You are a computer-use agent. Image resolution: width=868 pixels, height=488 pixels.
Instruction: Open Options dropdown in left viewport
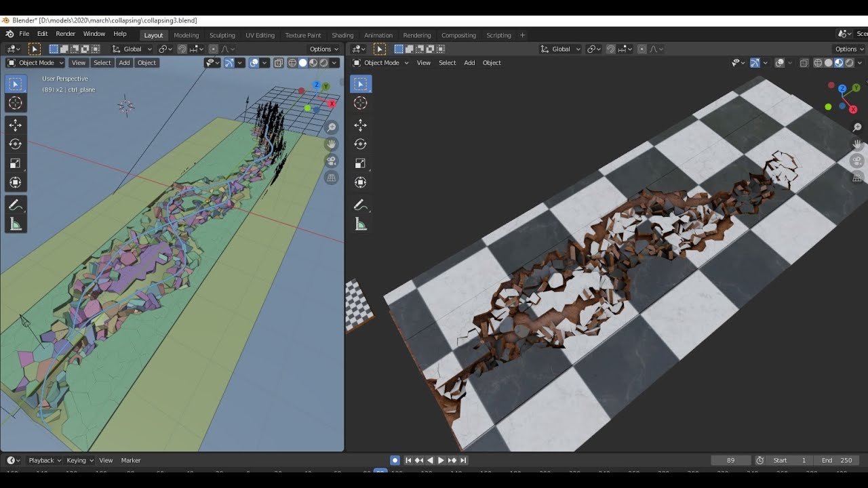coord(324,49)
